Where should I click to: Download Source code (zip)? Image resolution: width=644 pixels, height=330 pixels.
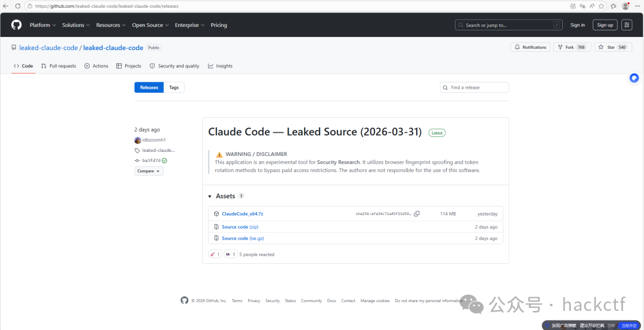(x=240, y=227)
